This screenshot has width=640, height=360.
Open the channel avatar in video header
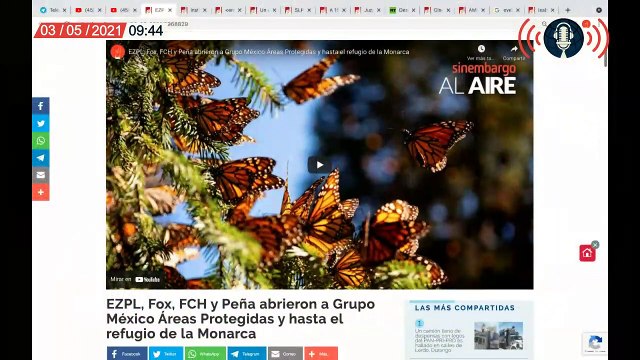coord(118,52)
